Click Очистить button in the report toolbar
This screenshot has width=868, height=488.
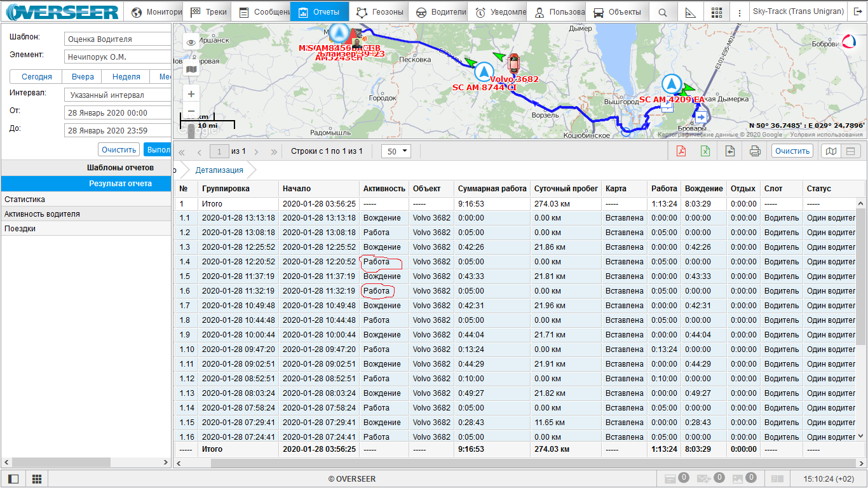tap(792, 151)
